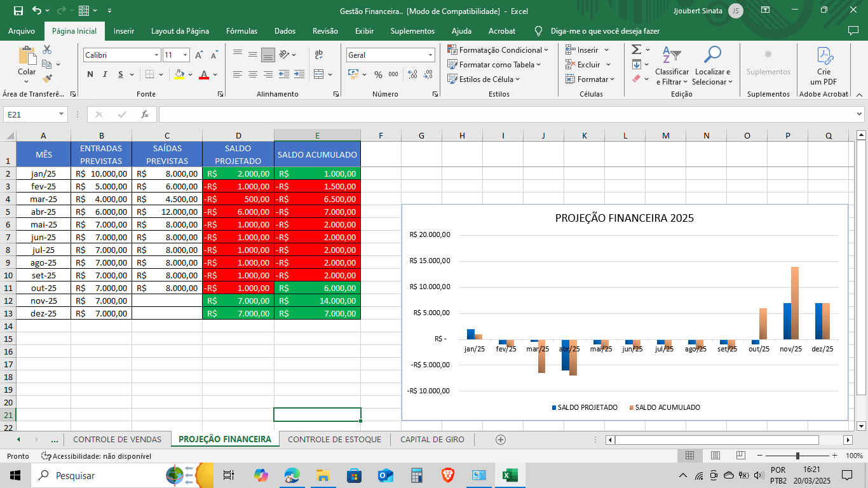This screenshot has width=868, height=488.
Task: Toggle Italic formatting button
Action: pos(105,74)
